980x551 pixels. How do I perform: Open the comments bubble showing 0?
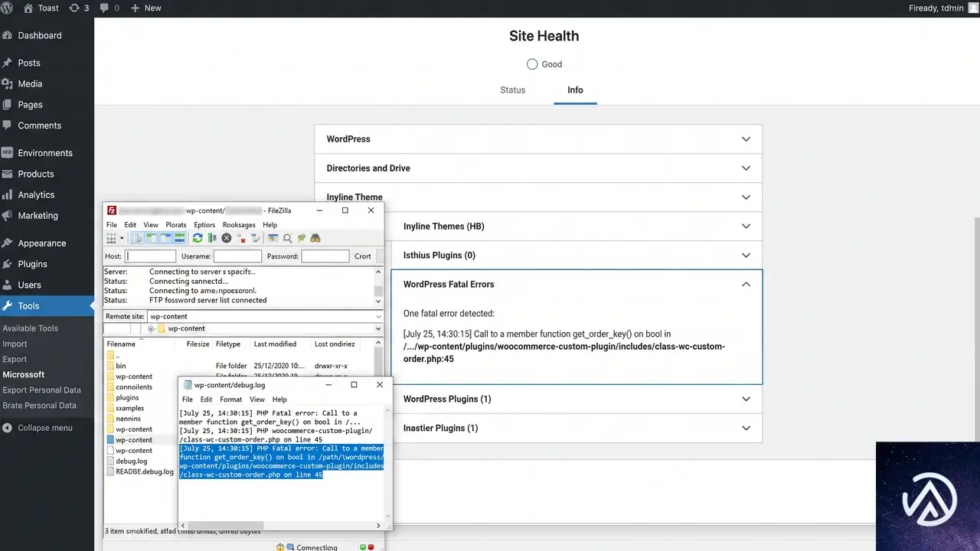pos(109,8)
